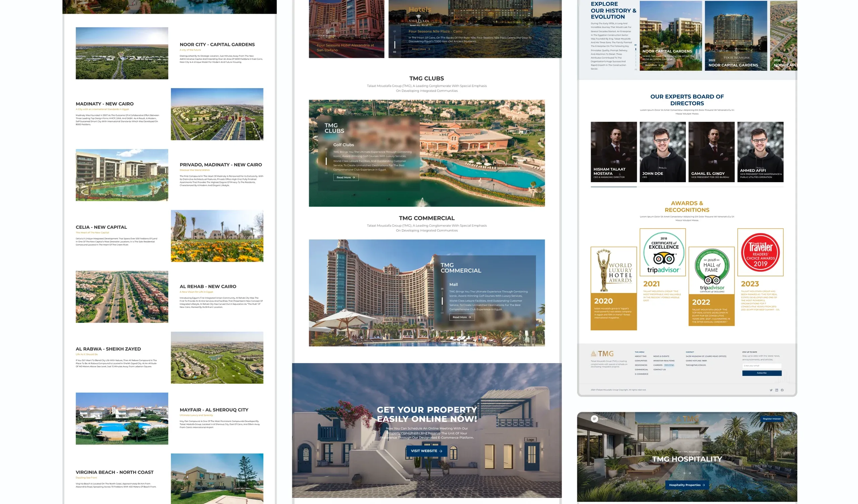Open the Noor City - Capital Gardens image
The height and width of the screenshot is (504, 858).
coord(122,53)
